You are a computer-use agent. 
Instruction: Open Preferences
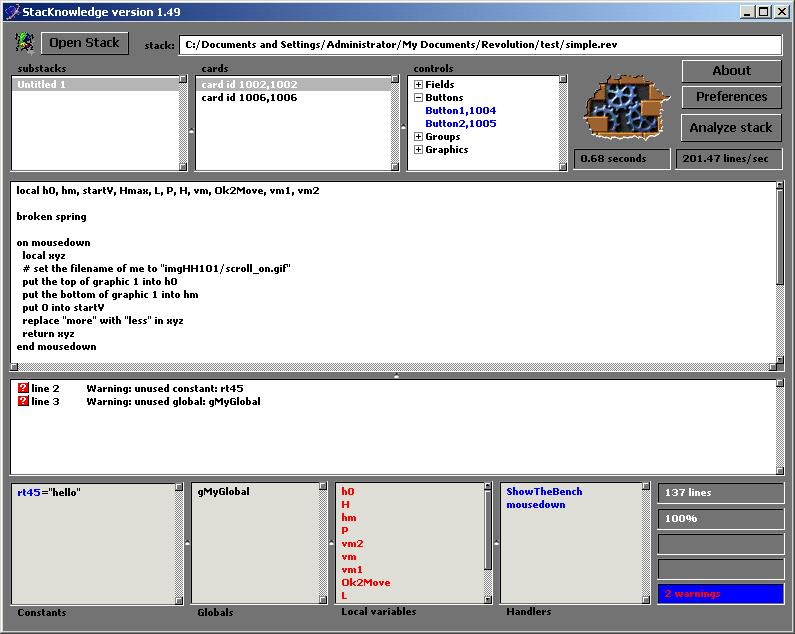731,97
